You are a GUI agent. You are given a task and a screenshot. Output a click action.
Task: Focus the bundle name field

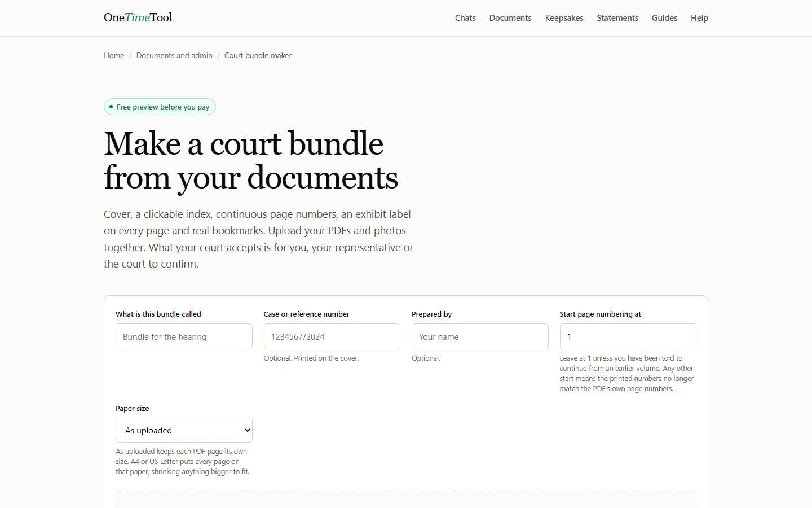click(184, 336)
